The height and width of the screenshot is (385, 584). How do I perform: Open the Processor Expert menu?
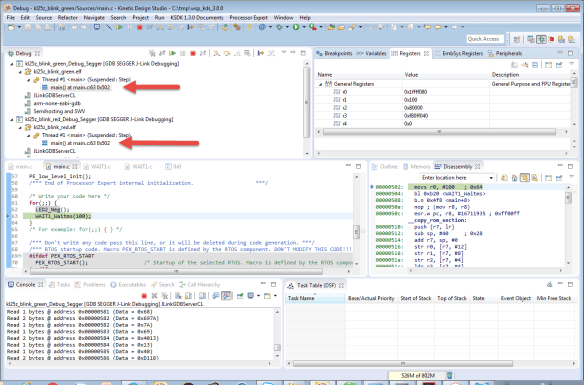pos(248,18)
